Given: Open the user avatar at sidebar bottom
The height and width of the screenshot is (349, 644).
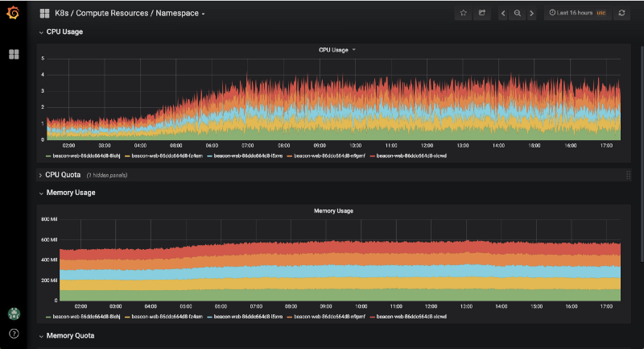Looking at the screenshot, I should [x=14, y=313].
